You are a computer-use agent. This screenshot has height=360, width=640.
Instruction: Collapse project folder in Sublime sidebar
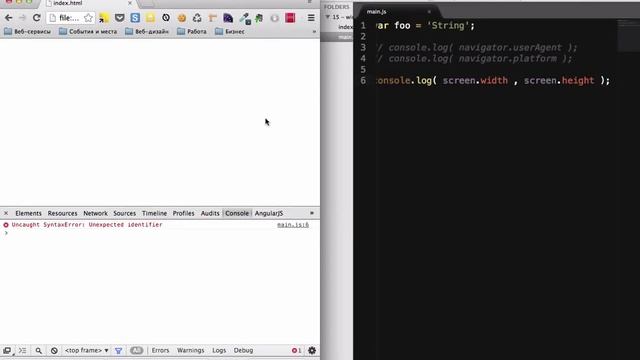tap(327, 17)
